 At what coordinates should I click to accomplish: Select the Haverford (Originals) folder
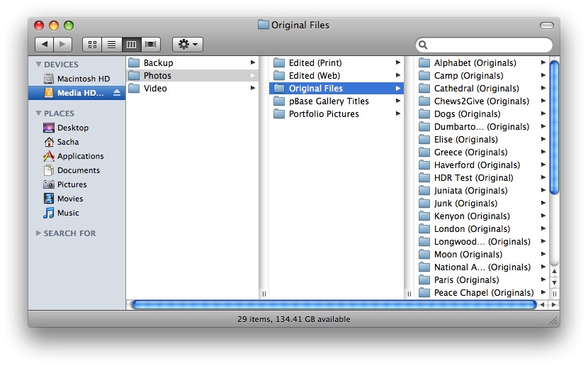[482, 165]
